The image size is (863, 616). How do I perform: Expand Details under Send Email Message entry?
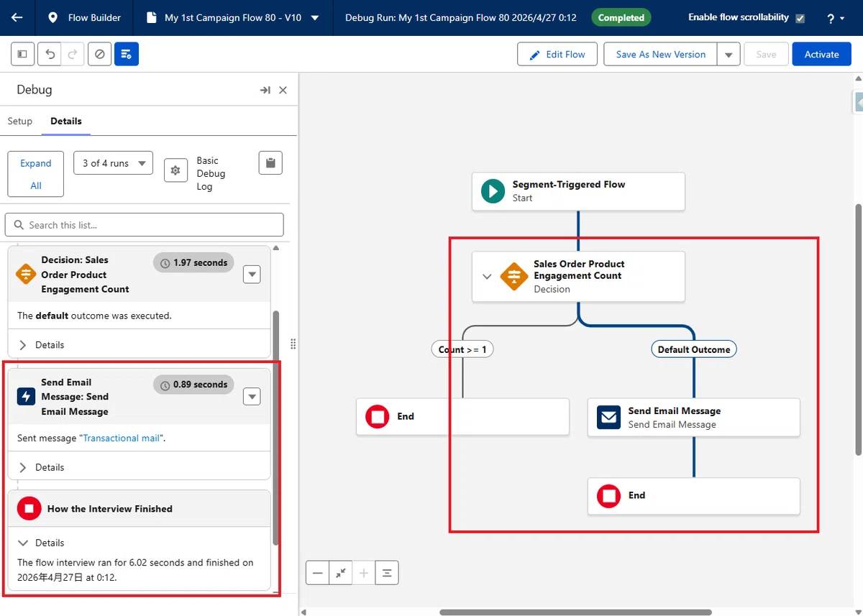coord(42,467)
